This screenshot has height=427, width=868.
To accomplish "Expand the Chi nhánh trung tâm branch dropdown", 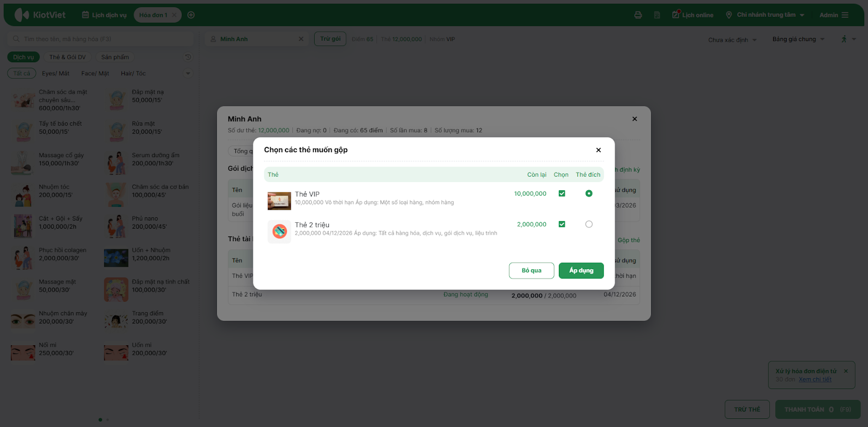I will (x=802, y=15).
